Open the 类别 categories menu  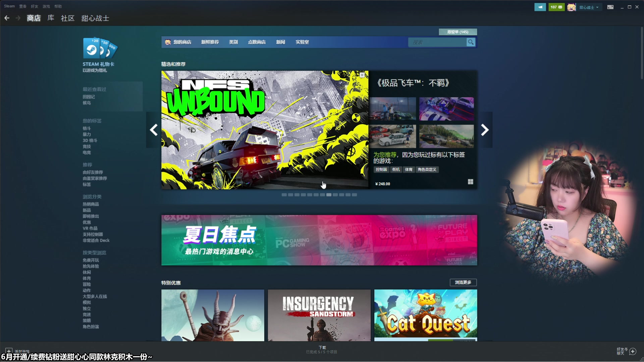coord(233,42)
